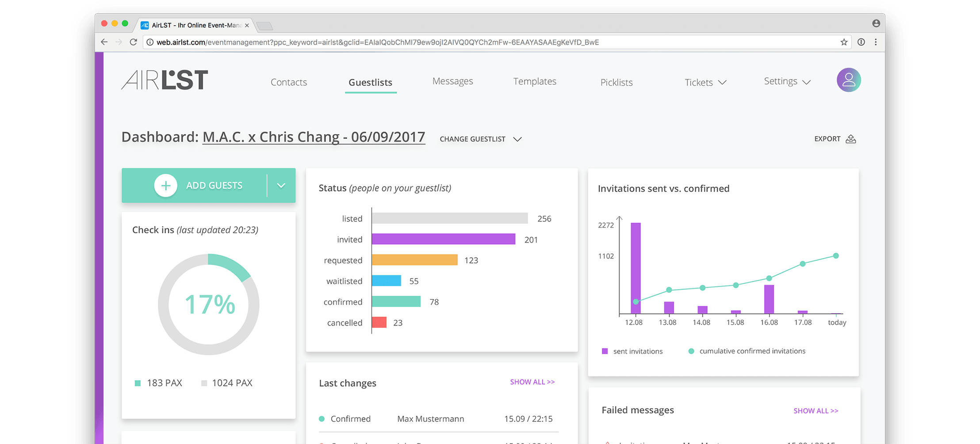980x444 pixels.
Task: Open the M.A.C. x Chris Chang guestlist link
Action: (x=314, y=137)
